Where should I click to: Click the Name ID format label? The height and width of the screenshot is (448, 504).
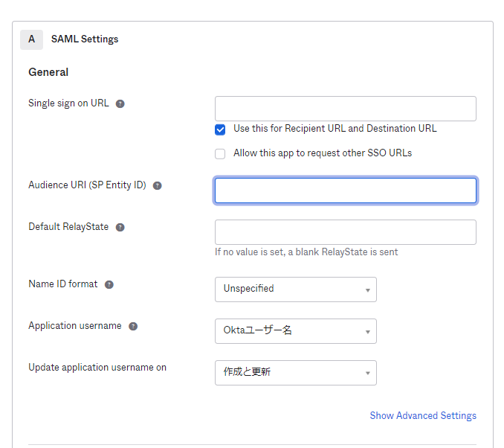coord(62,284)
